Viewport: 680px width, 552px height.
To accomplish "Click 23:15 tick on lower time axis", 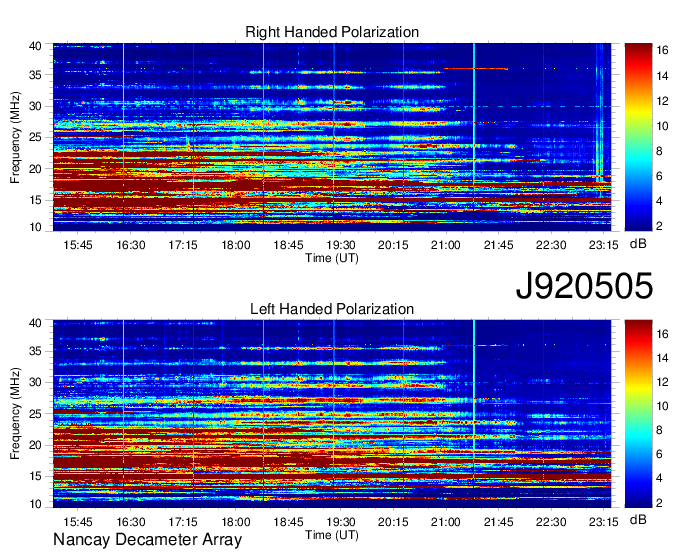I will click(x=604, y=522).
